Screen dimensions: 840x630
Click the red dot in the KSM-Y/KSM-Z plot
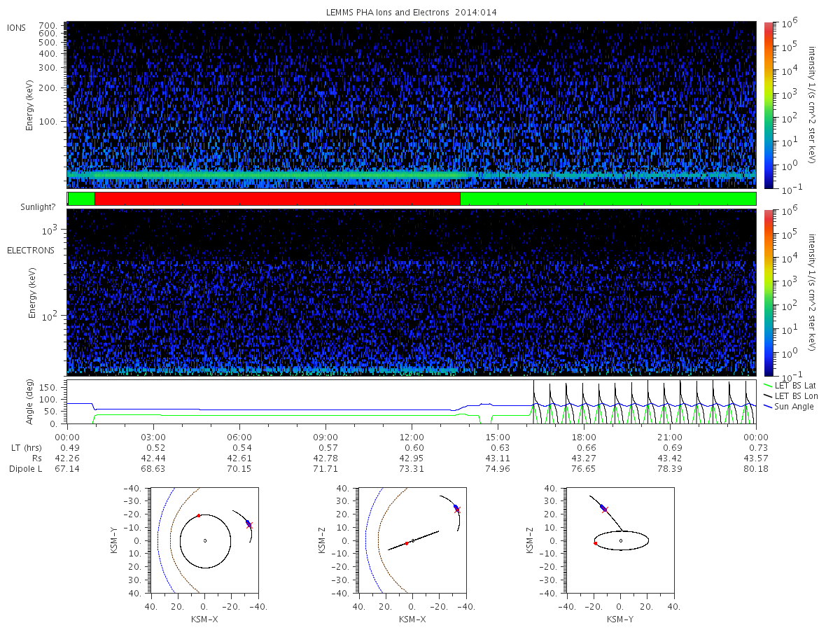click(596, 543)
